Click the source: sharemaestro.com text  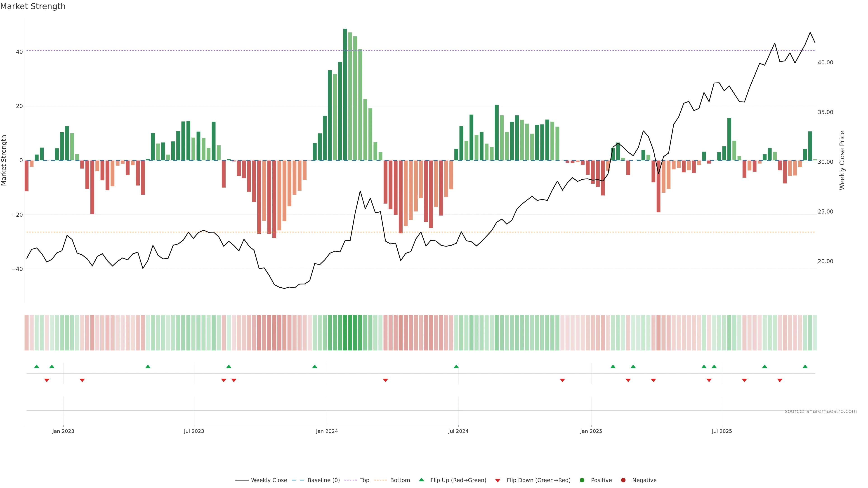pos(821,411)
